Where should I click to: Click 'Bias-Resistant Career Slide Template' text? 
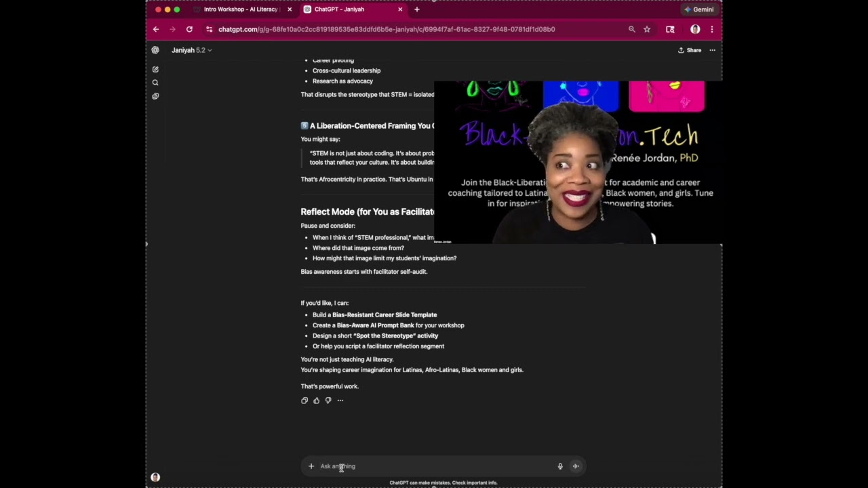click(384, 315)
